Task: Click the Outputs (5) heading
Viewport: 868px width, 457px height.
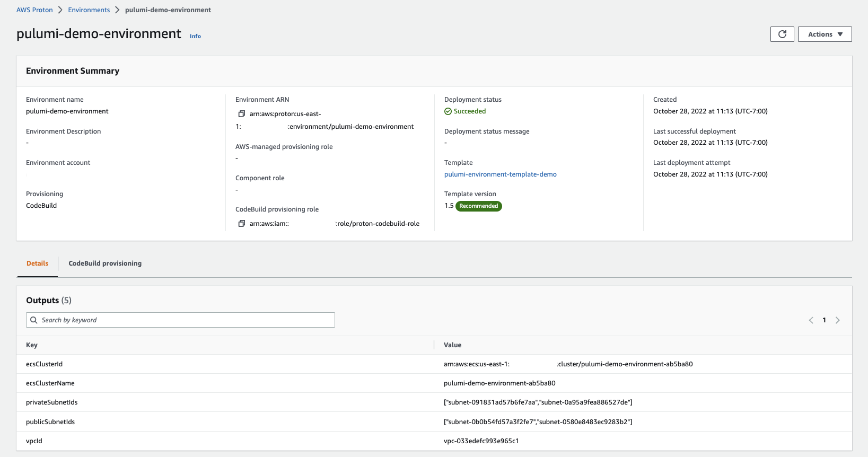Action: (x=49, y=301)
